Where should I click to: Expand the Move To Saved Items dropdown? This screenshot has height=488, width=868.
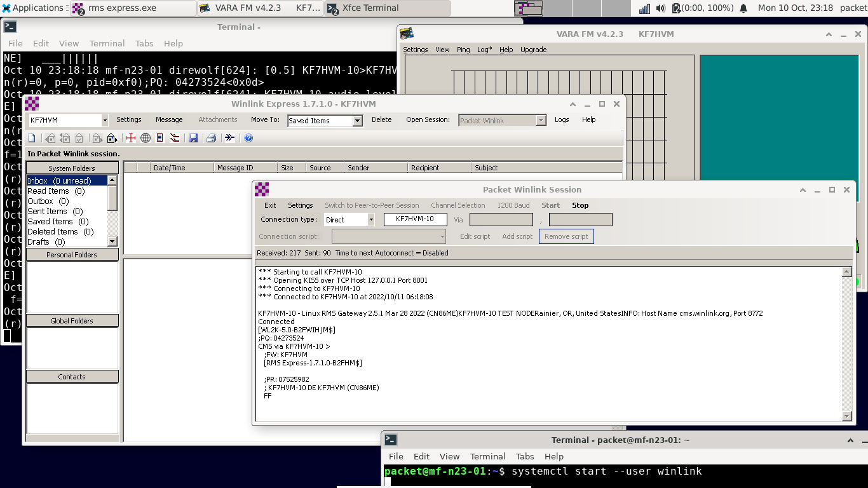(358, 121)
